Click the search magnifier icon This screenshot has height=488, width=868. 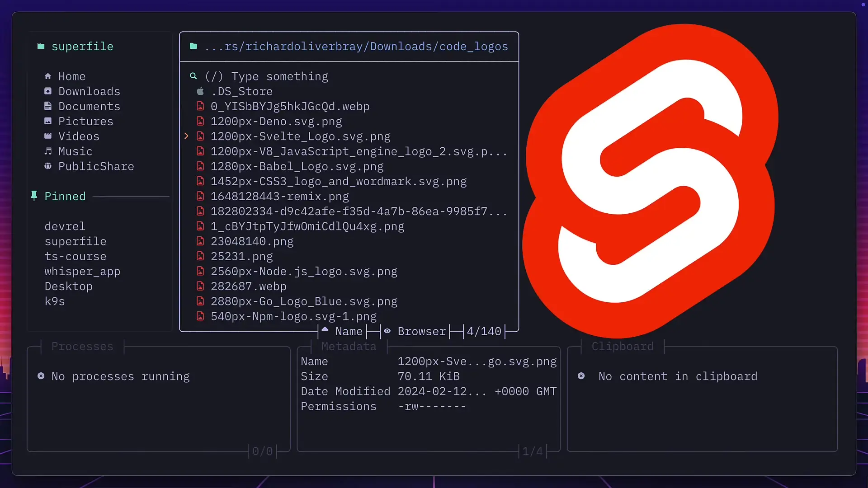(x=193, y=76)
